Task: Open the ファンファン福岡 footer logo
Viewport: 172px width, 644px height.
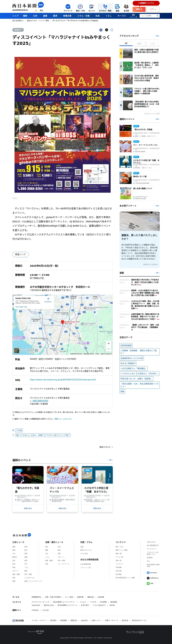Action: 135,632
